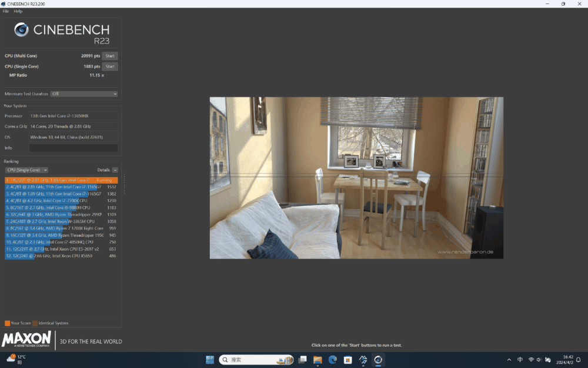This screenshot has height=368, width=588.
Task: Open the notification bell icon
Action: point(579,359)
